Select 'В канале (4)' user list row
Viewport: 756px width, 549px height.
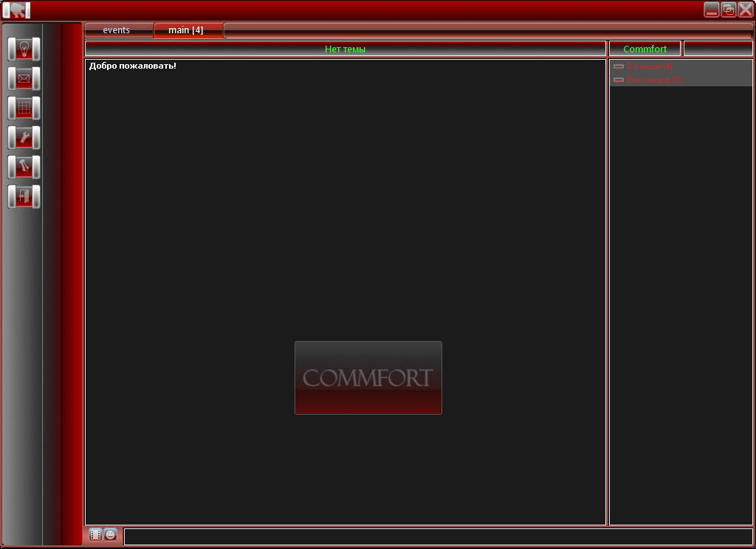(x=681, y=66)
